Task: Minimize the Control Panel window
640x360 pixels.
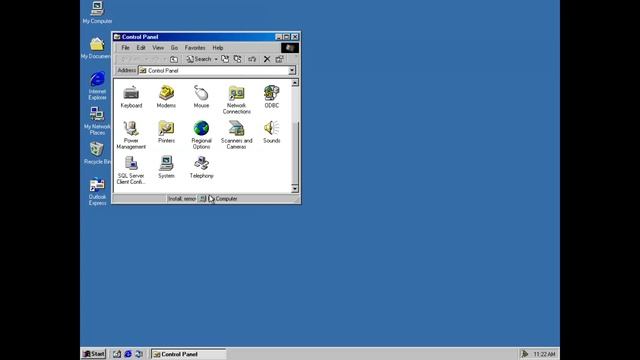Action: [x=279, y=37]
